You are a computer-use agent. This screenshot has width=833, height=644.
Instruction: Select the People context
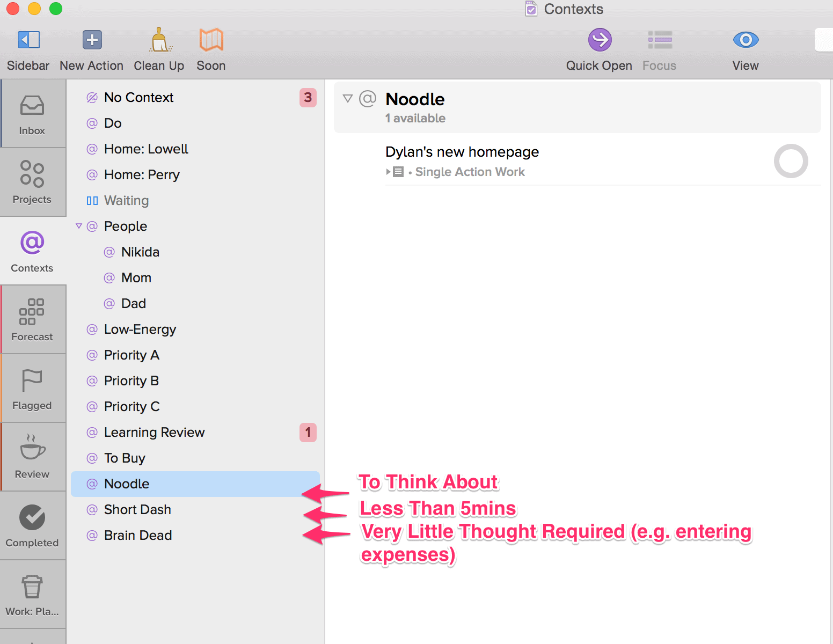195,226
